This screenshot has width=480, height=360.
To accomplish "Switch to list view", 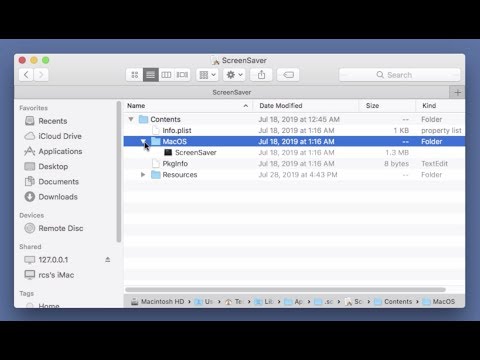I will coord(150,75).
